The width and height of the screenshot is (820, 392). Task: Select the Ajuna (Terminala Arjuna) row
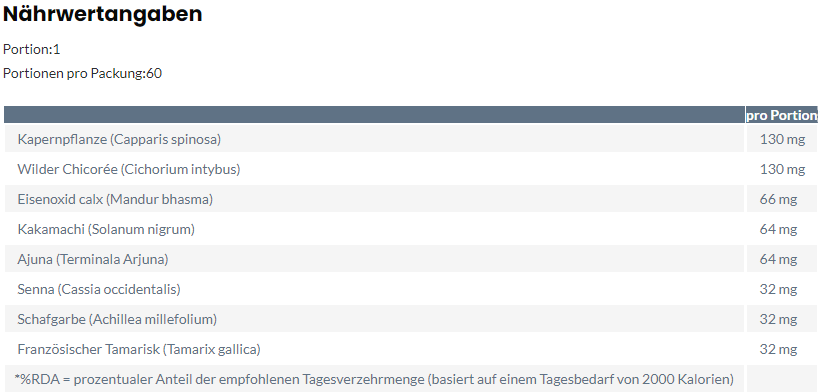point(411,259)
